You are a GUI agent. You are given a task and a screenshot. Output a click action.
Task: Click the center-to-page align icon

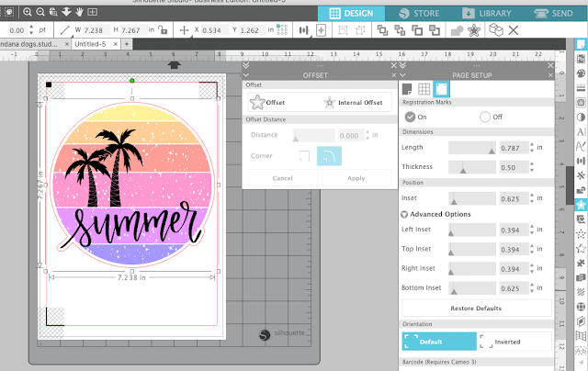pyautogui.click(x=321, y=30)
